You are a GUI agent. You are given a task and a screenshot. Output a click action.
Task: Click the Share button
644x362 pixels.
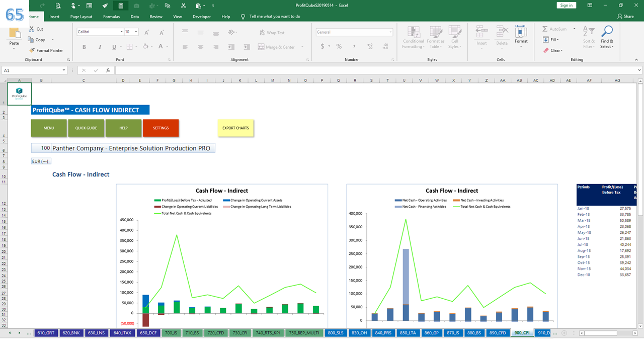pos(625,17)
